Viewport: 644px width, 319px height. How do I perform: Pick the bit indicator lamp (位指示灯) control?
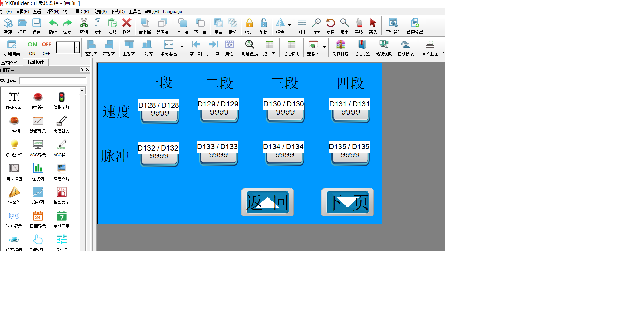(61, 101)
